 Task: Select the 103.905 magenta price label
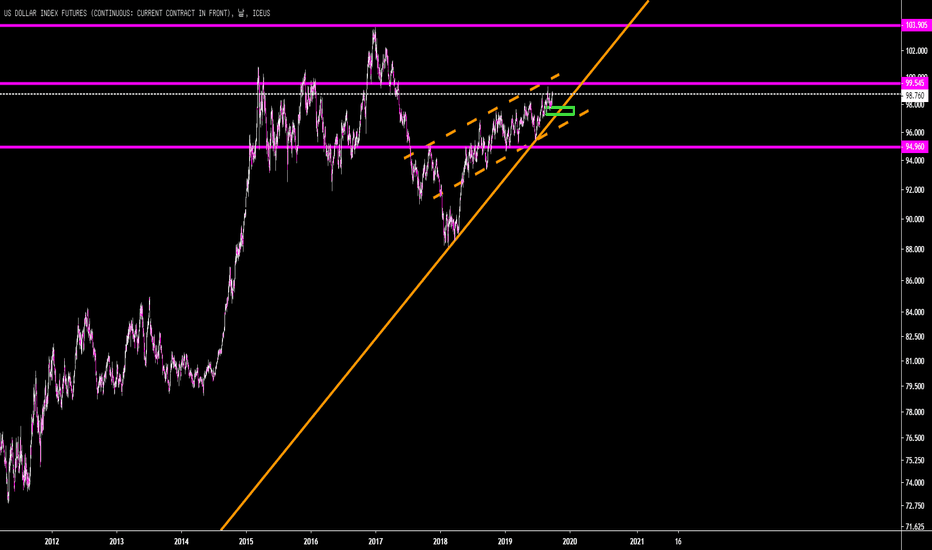[915, 25]
